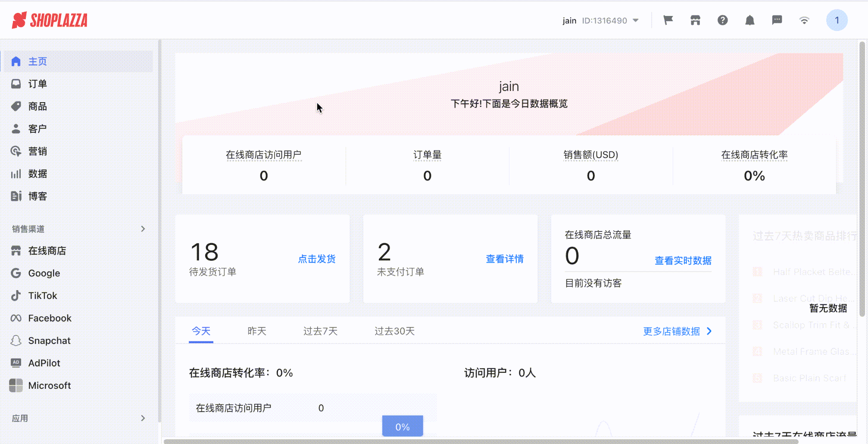Open the flag icon in header
This screenshot has height=444, width=868.
(668, 20)
